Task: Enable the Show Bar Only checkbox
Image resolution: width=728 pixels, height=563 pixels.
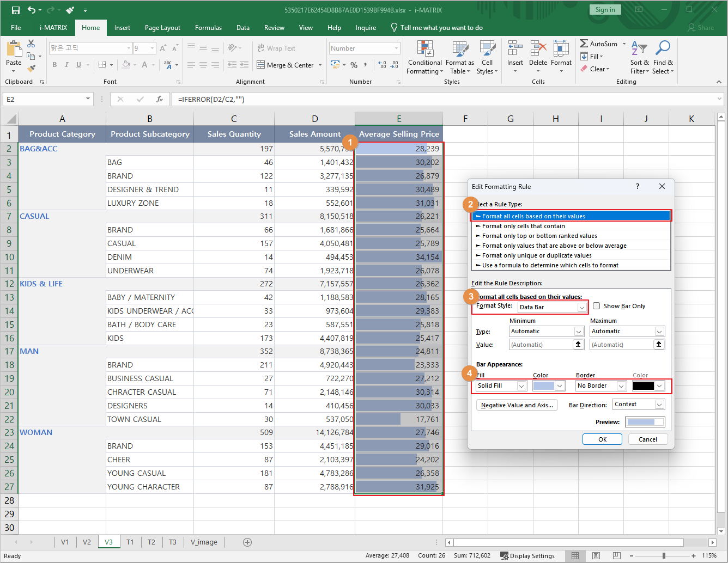Action: pos(597,306)
